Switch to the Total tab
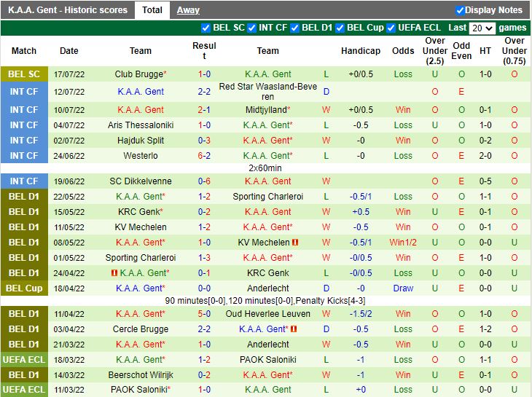The height and width of the screenshot is (397, 532). pyautogui.click(x=152, y=10)
